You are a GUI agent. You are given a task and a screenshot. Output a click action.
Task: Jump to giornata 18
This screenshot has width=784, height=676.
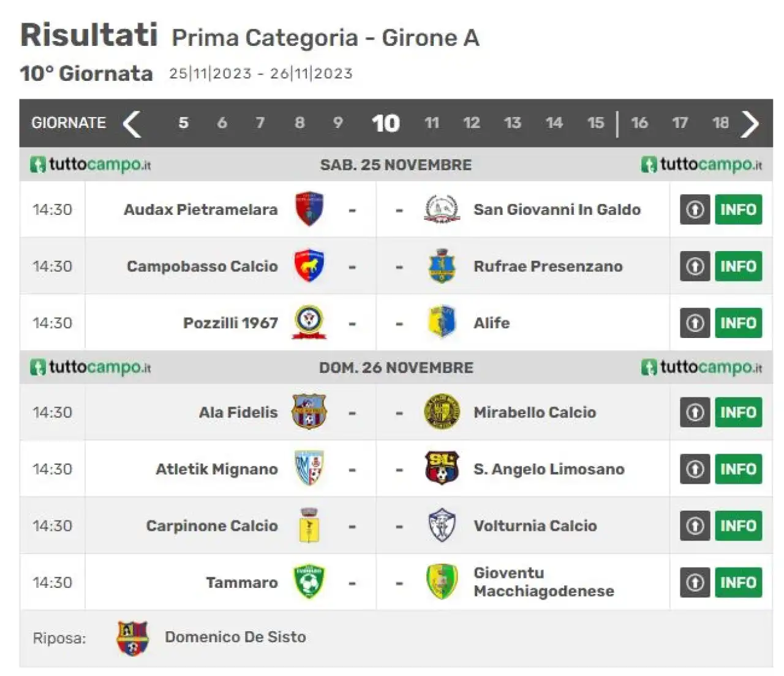coord(720,123)
